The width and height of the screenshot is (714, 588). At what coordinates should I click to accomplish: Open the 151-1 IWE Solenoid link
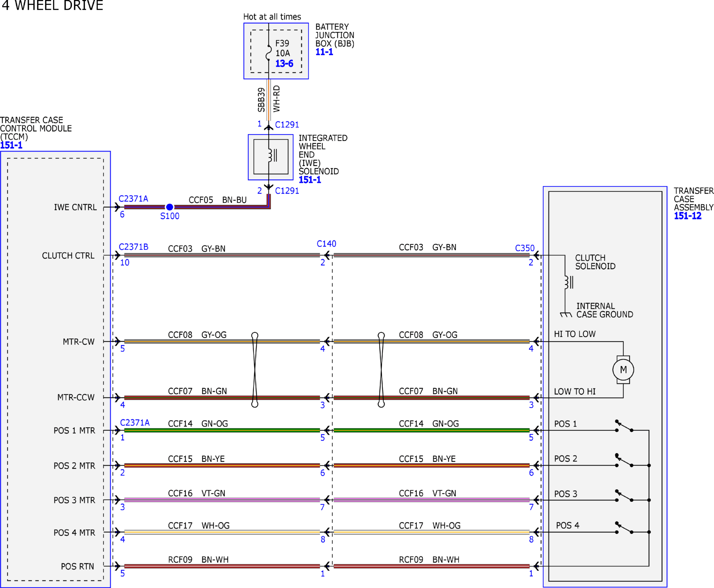point(310,180)
